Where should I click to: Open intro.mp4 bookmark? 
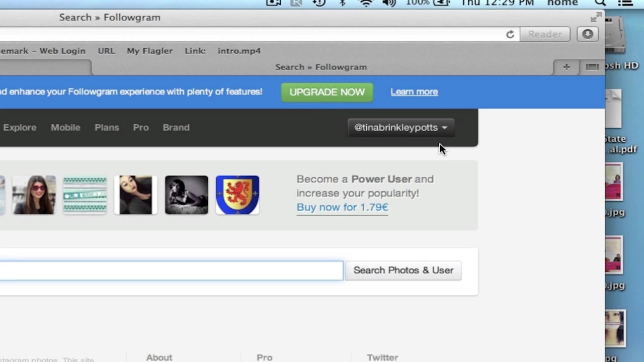point(239,51)
